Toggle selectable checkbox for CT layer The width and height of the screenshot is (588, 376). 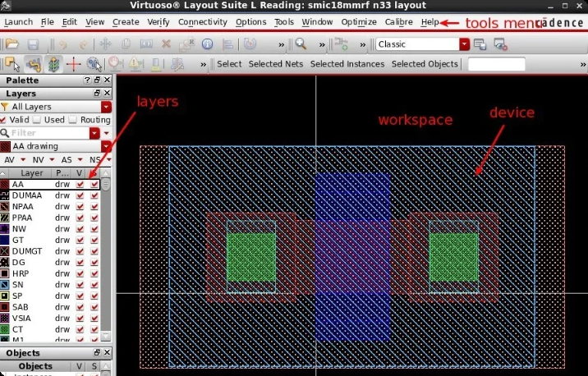pos(94,329)
